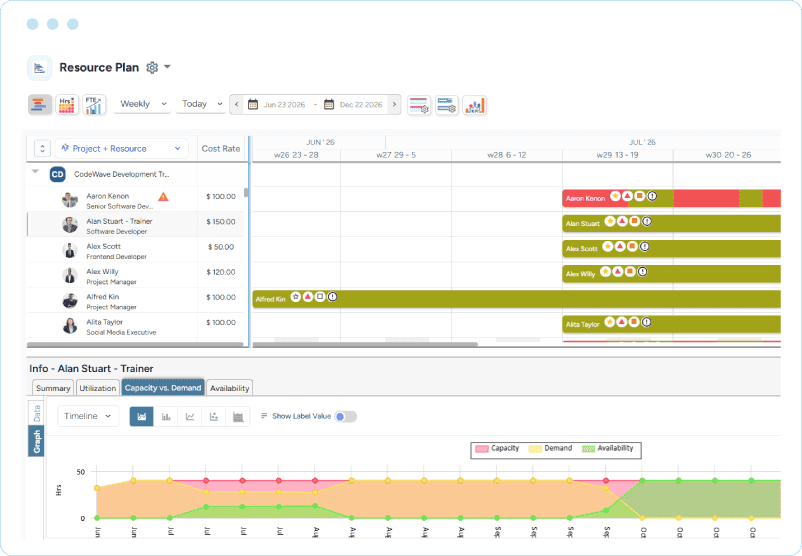This screenshot has width=802, height=556.
Task: Click the w29 13 - 19 week header
Action: point(617,155)
